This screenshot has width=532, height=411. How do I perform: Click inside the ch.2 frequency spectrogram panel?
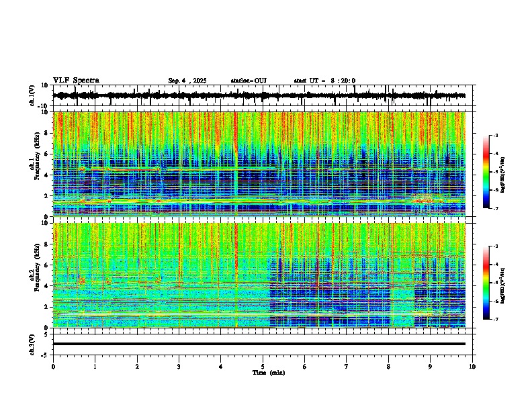click(x=259, y=275)
